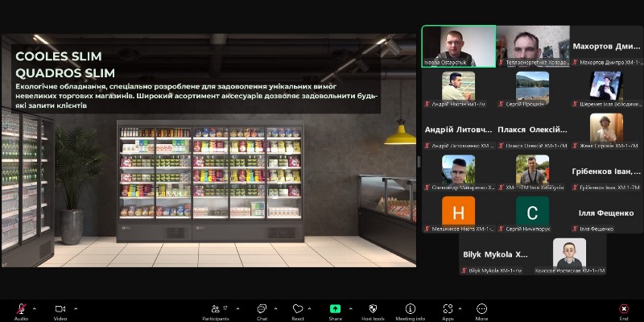Image resolution: width=644 pixels, height=322 pixels.
Task: Click Андрій Нікітін's profile picture tile
Action: click(458, 86)
